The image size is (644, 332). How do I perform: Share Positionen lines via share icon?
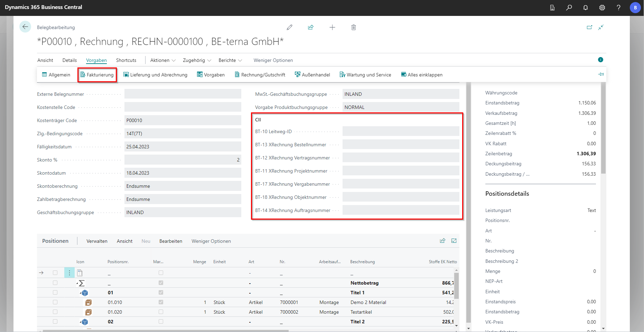[x=442, y=241]
